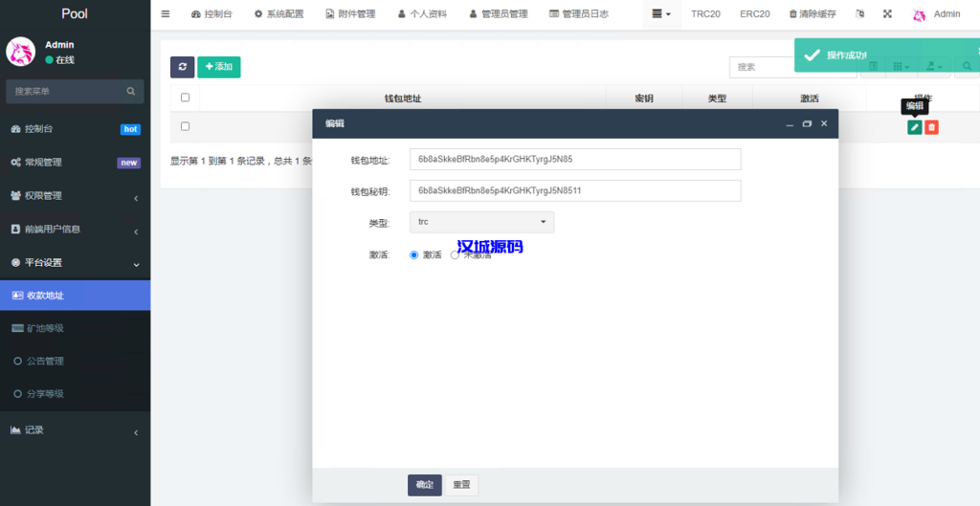Open the export dropdown
The width and height of the screenshot is (980, 506).
934,67
